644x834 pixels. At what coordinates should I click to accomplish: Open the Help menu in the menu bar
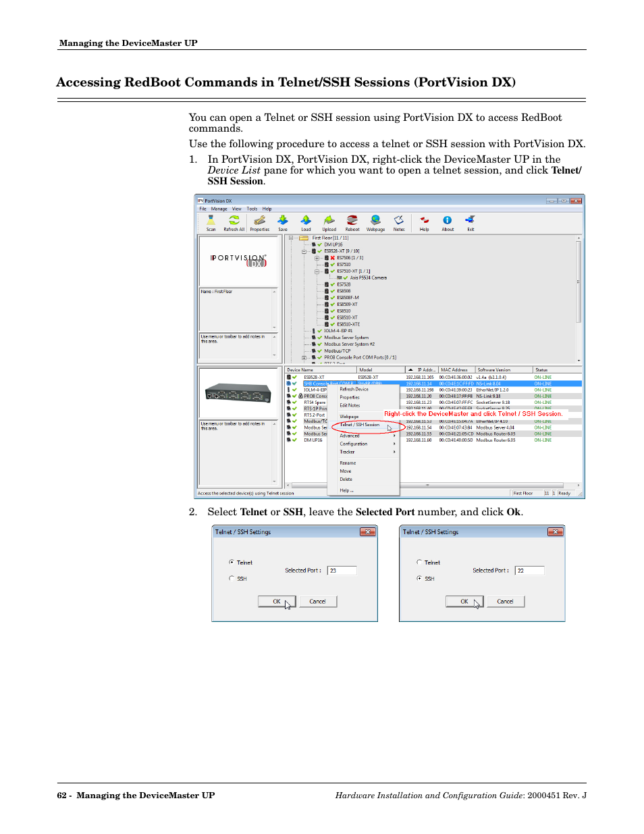point(267,209)
